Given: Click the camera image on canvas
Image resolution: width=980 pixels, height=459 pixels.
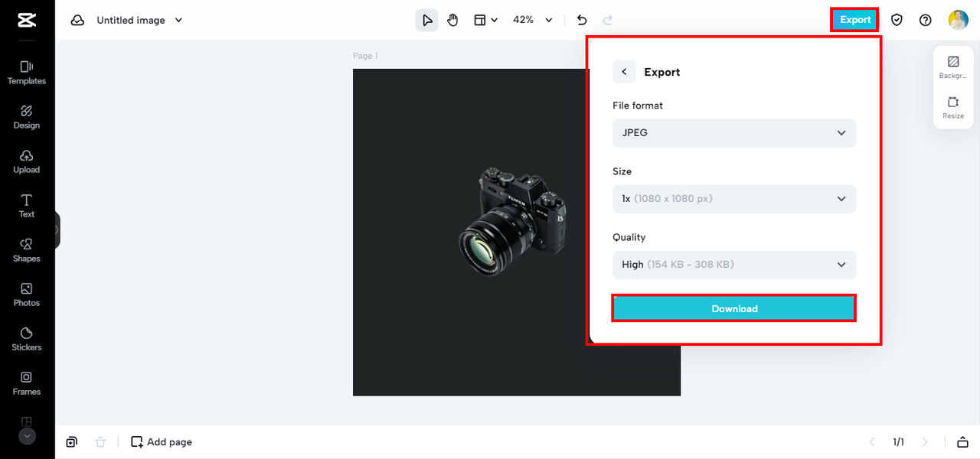Looking at the screenshot, I should pos(513,222).
